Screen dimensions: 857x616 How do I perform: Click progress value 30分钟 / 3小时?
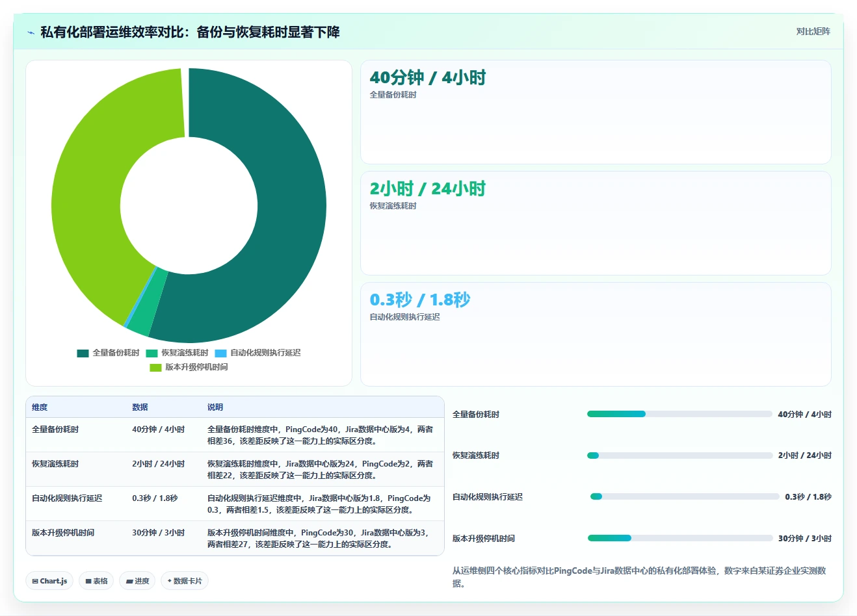[x=805, y=539]
